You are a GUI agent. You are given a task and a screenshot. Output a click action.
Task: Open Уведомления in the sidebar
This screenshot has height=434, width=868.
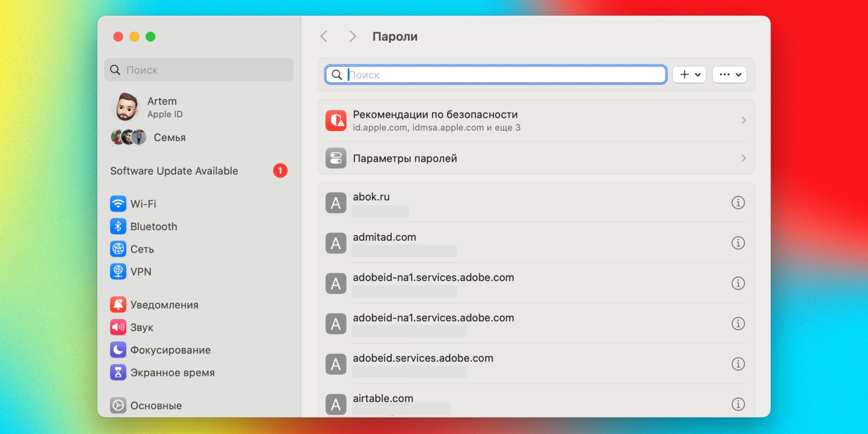[199, 304]
